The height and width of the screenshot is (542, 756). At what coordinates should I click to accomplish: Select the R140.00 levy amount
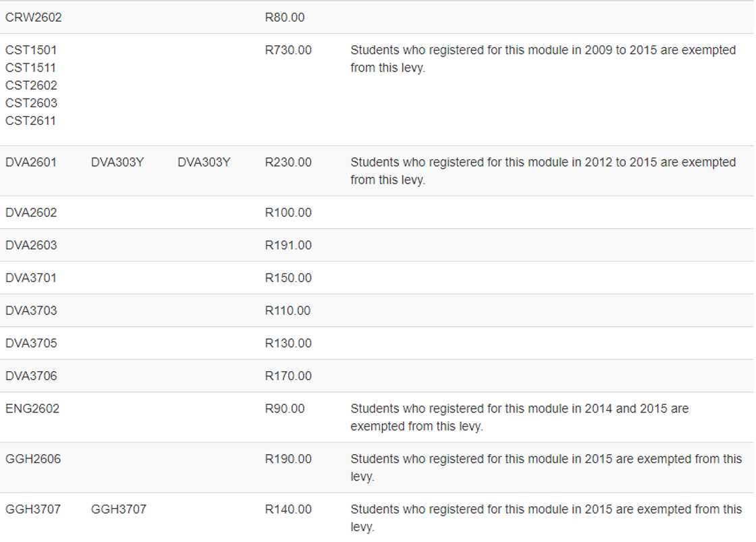[x=288, y=509]
